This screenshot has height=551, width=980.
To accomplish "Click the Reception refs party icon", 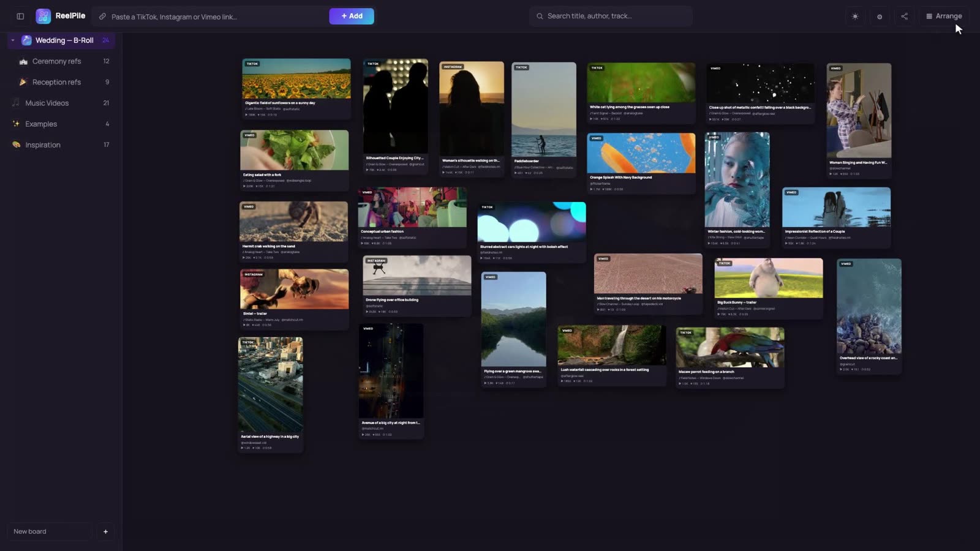I will tap(23, 82).
